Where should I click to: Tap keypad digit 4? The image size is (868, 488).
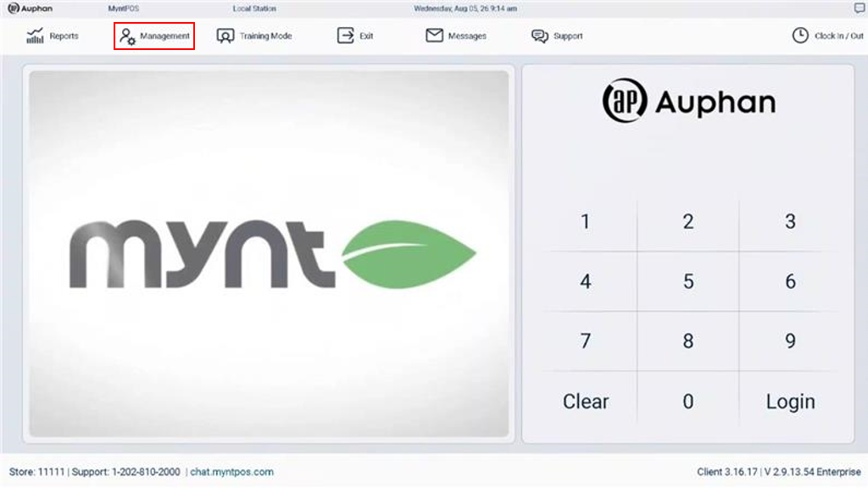point(586,281)
